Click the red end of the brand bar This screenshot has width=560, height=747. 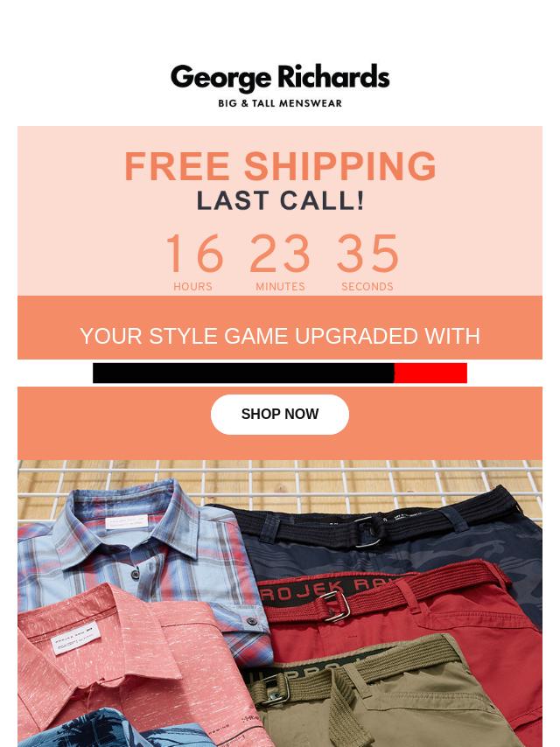[x=430, y=373]
